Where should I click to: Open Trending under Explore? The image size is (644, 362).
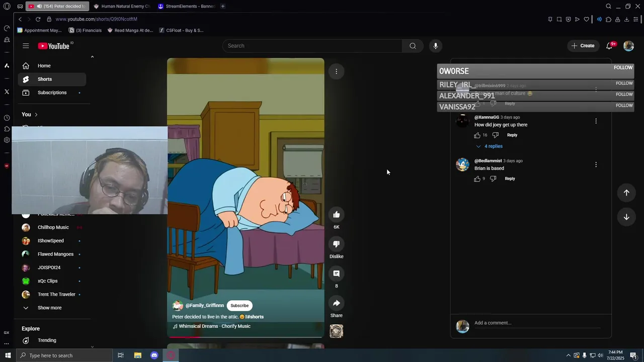pyautogui.click(x=52, y=340)
